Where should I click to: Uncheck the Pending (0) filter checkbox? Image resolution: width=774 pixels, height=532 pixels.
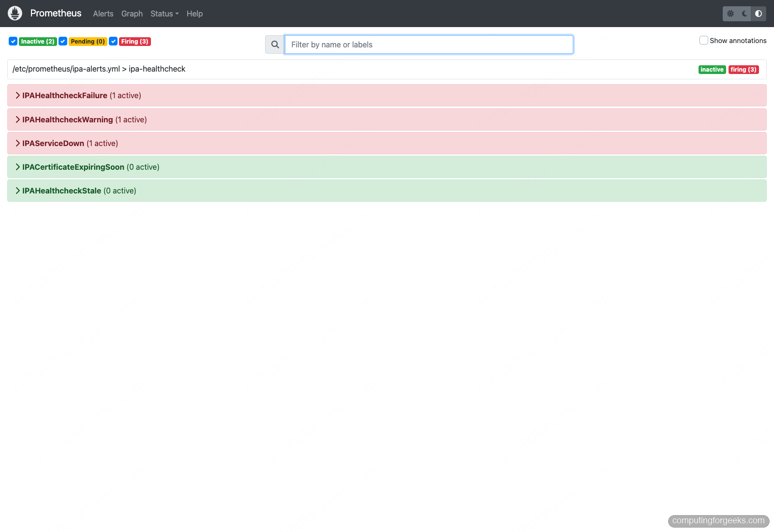[63, 41]
